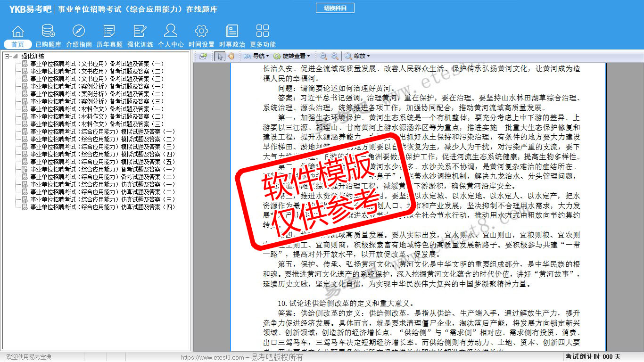Click the 已购题库 database icon
The width and height of the screenshot is (644, 362).
pos(48,31)
